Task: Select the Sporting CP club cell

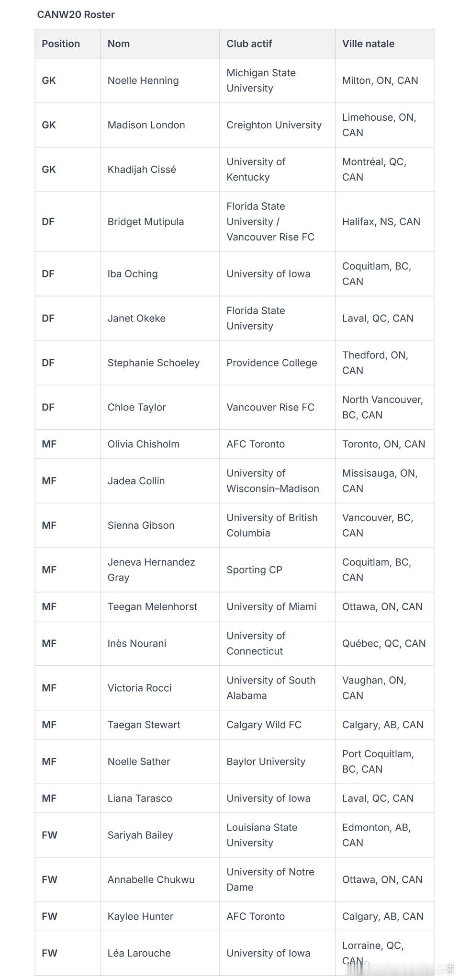Action: tap(277, 570)
